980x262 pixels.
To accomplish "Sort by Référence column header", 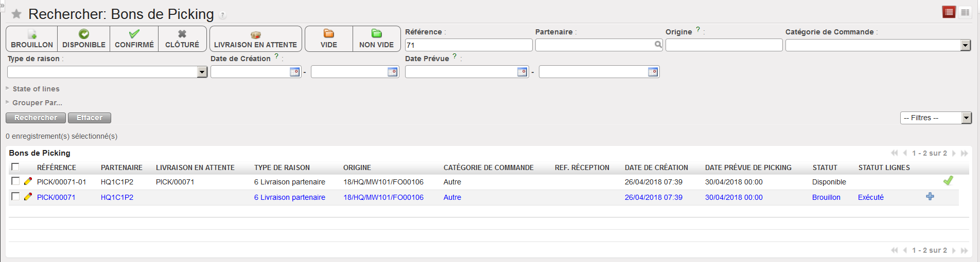I will point(57,167).
